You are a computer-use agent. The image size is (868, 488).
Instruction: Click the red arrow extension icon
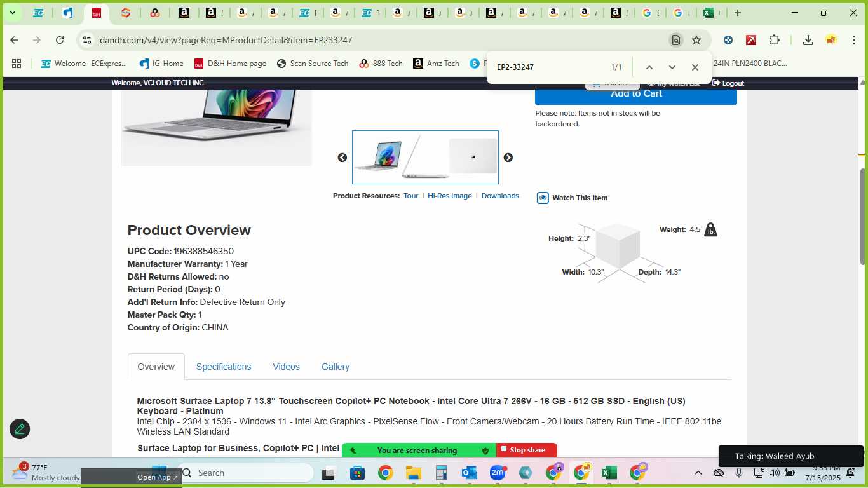tap(751, 40)
